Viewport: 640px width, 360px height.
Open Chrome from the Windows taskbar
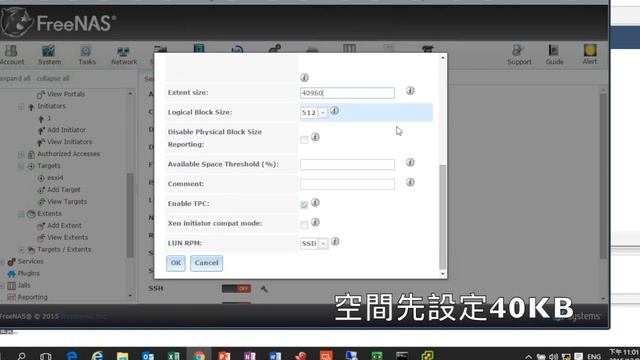(x=199, y=356)
